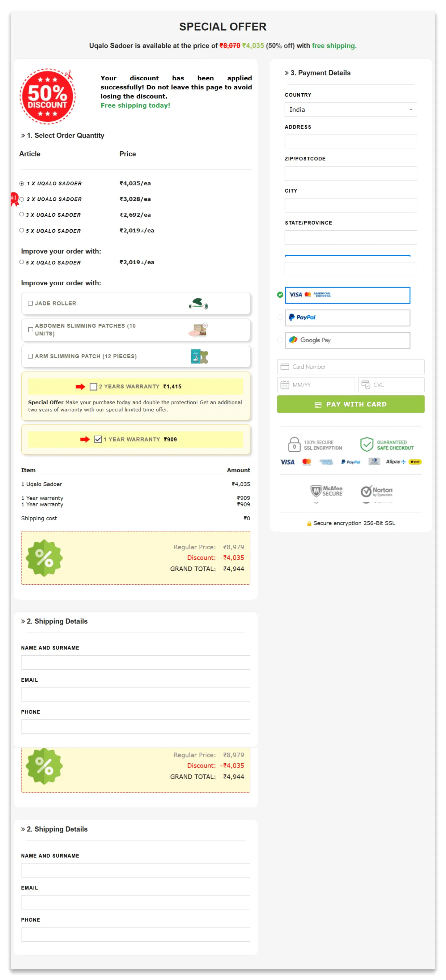
Task: Click the SSL encryption padlock icon
Action: [x=294, y=444]
